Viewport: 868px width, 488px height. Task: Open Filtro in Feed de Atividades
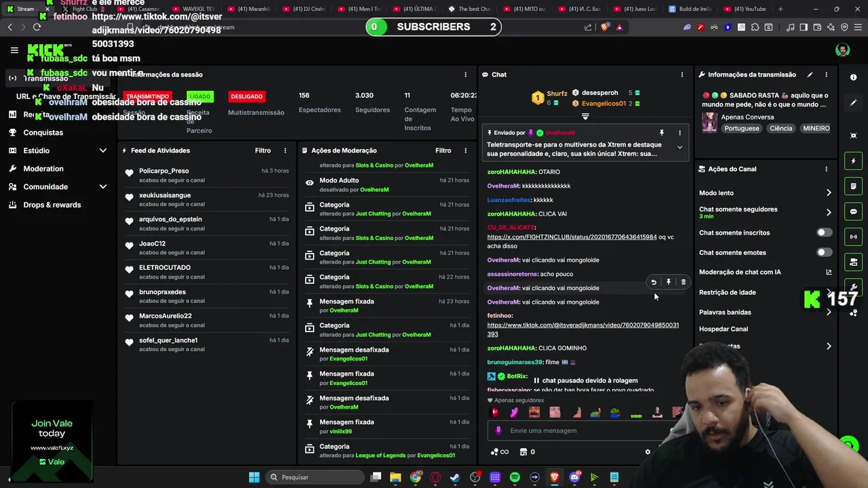tap(263, 150)
